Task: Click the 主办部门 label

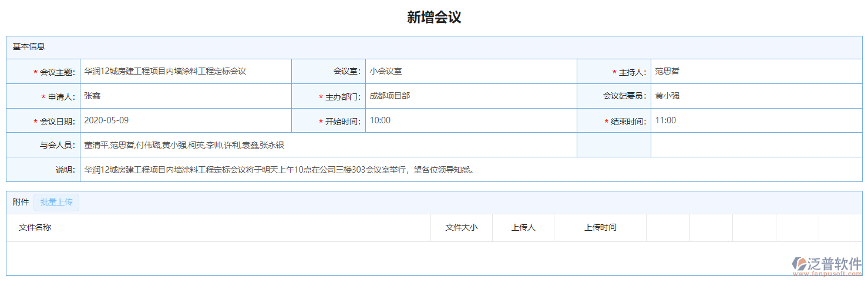Action: click(x=343, y=97)
